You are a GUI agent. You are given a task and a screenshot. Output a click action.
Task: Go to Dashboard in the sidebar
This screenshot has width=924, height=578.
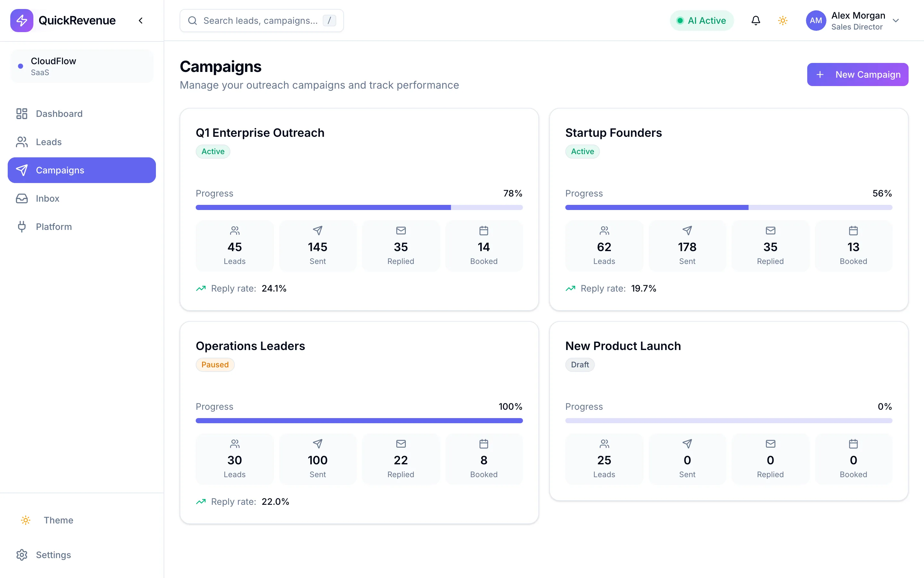[82, 114]
